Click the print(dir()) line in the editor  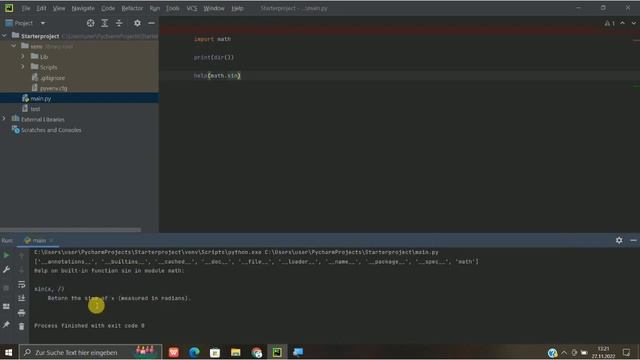pyautogui.click(x=214, y=57)
